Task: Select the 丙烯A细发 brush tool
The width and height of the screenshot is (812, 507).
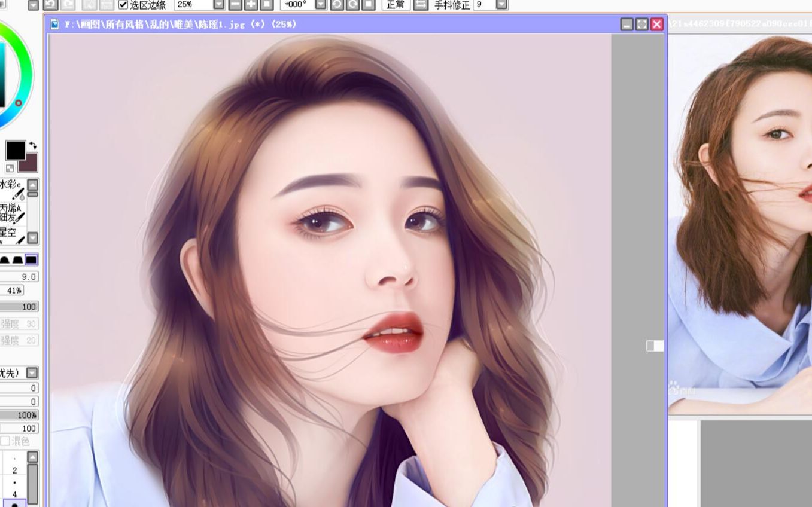Action: point(13,212)
